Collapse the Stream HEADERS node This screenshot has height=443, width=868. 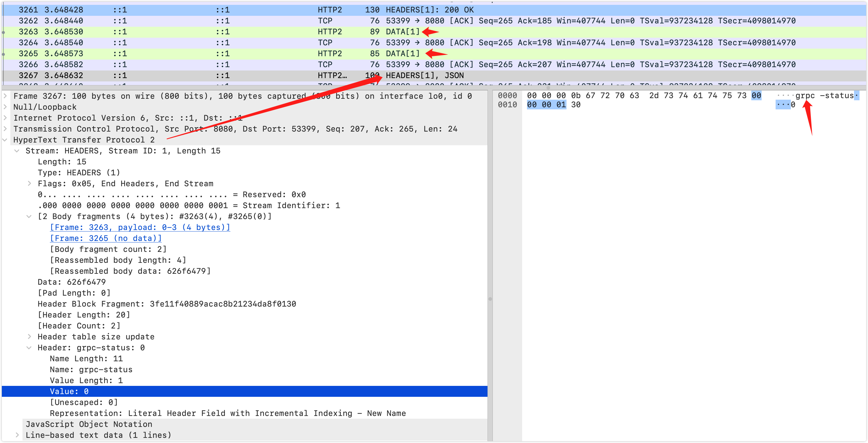(17, 151)
